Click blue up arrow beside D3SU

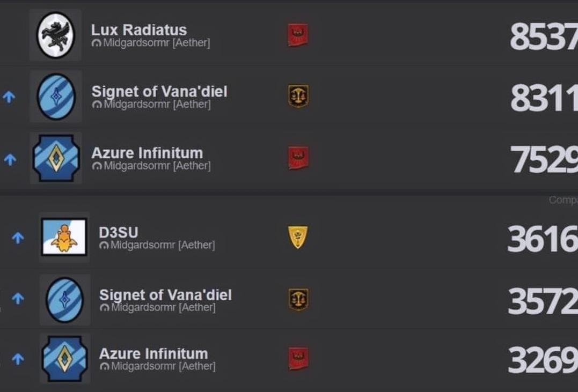[18, 238]
